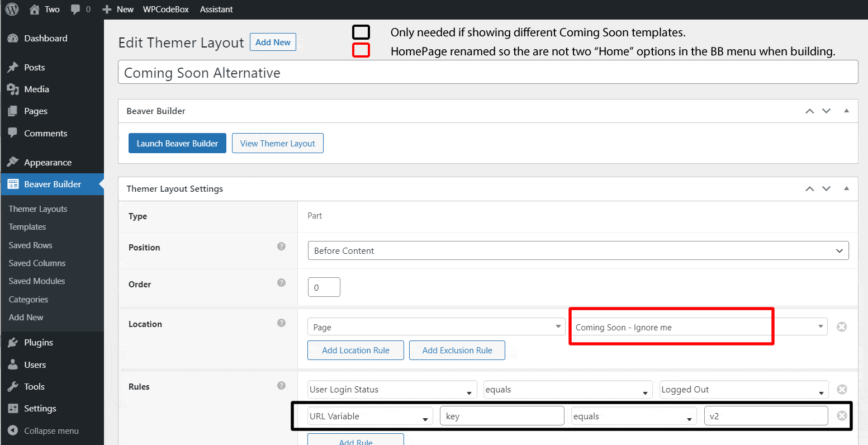Remove the Page location rule
Image resolution: width=868 pixels, height=445 pixels.
tap(842, 326)
